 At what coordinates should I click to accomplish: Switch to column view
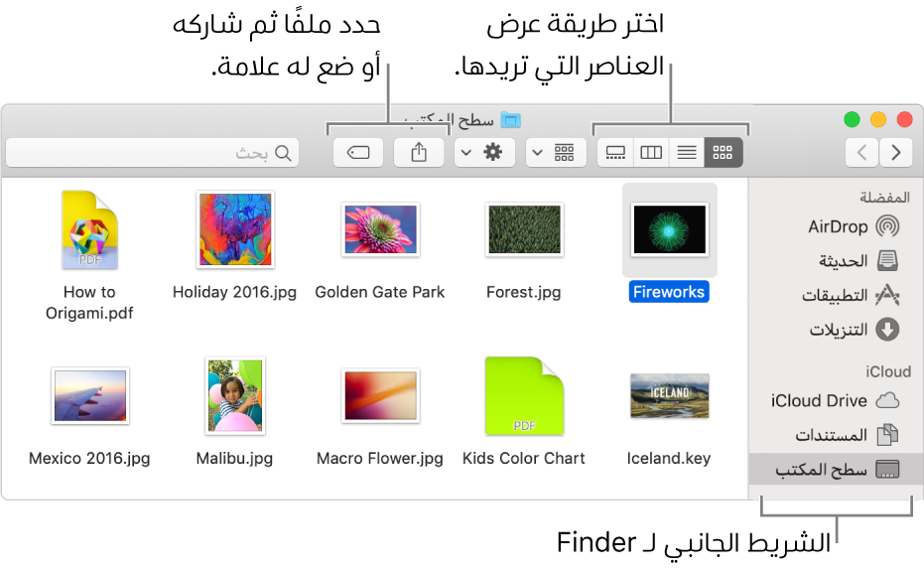click(x=651, y=153)
